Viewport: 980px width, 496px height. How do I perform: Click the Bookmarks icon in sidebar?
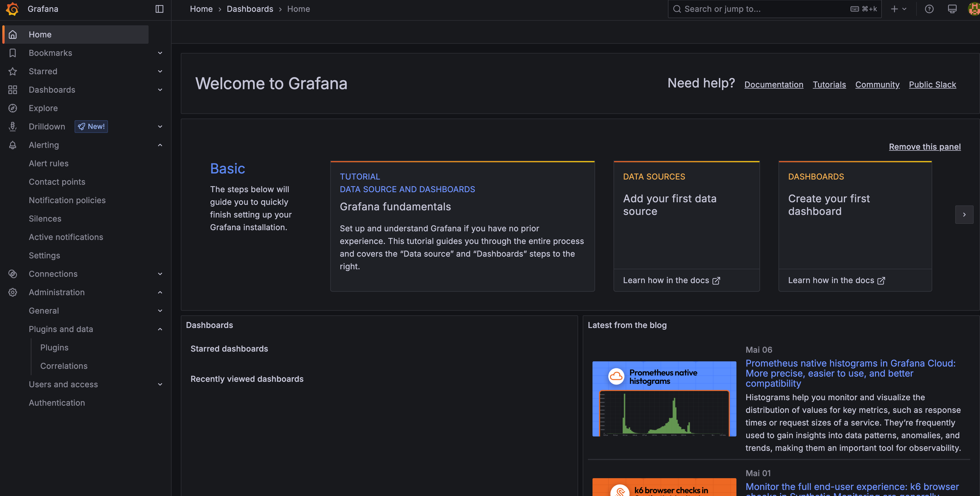13,53
